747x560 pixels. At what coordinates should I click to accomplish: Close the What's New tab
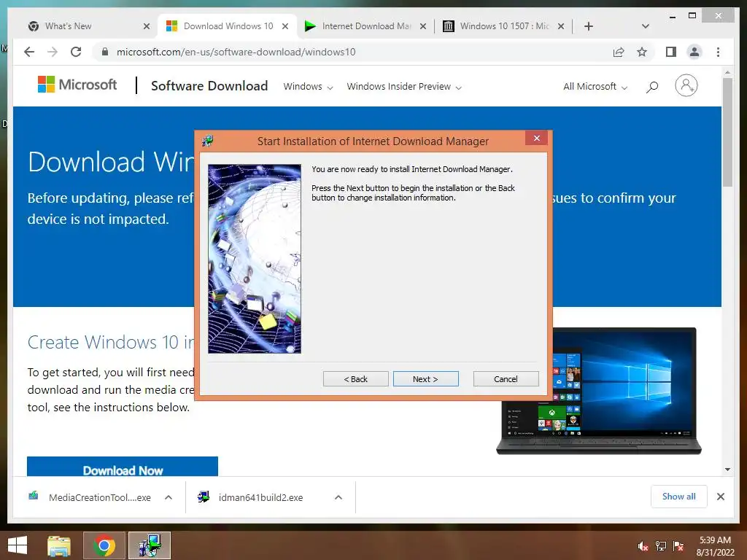pyautogui.click(x=147, y=26)
